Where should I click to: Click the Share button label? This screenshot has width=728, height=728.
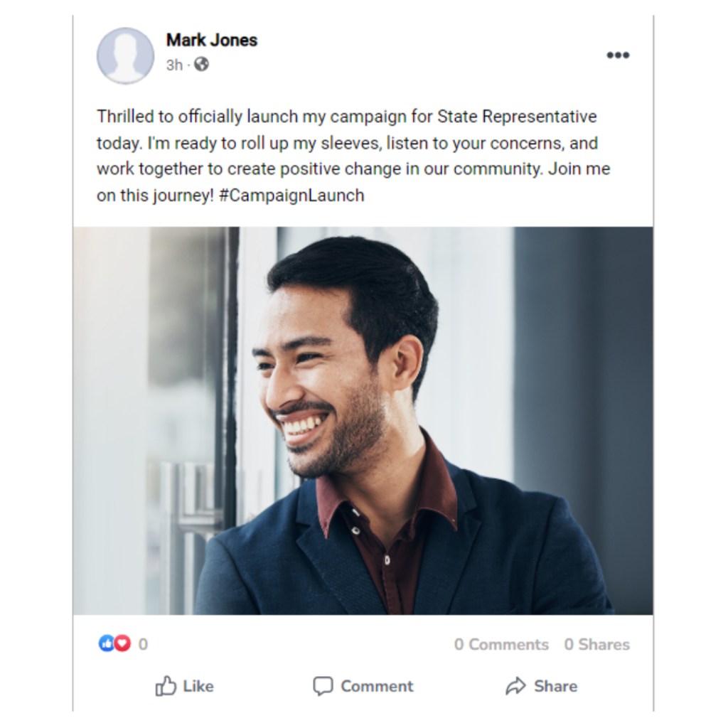point(556,686)
